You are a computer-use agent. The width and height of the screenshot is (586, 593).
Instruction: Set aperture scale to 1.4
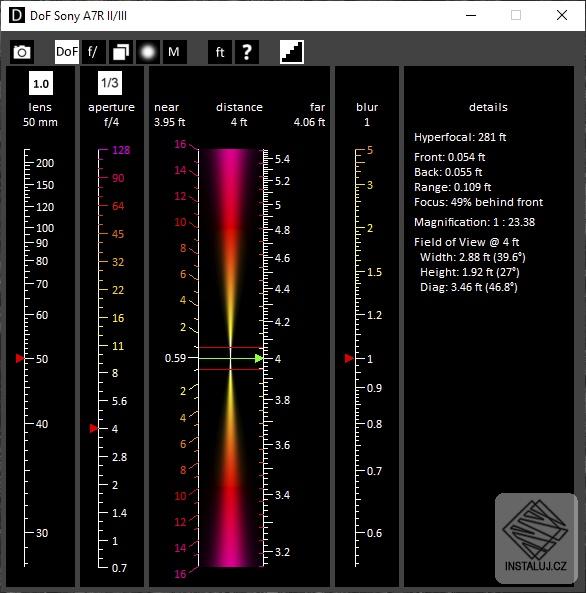click(120, 513)
